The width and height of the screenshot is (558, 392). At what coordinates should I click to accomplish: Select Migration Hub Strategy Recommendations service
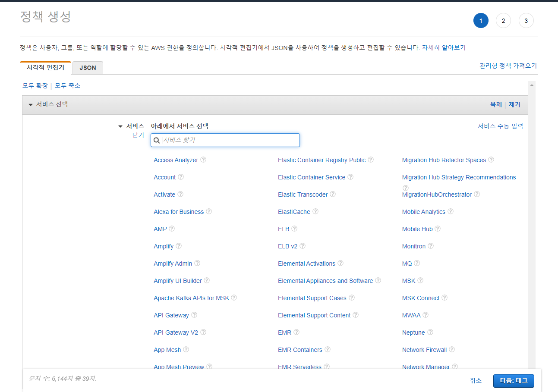pyautogui.click(x=459, y=177)
